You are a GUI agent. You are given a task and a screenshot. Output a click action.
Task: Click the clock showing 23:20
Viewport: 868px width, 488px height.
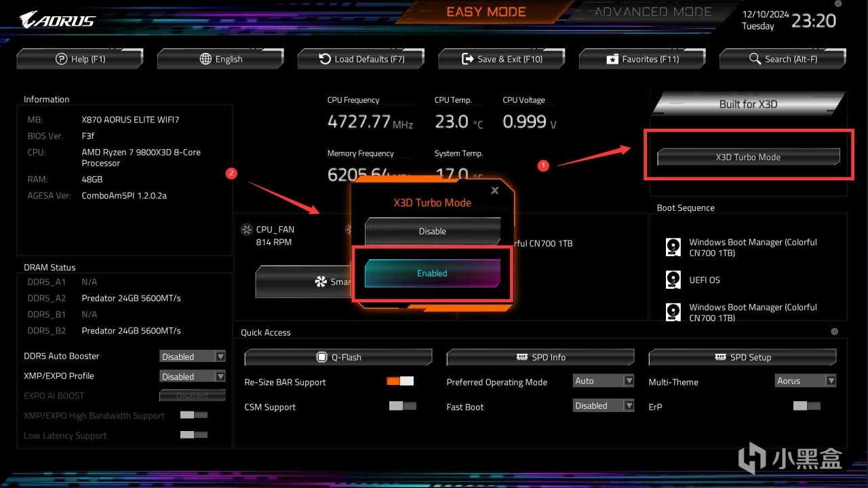(814, 20)
